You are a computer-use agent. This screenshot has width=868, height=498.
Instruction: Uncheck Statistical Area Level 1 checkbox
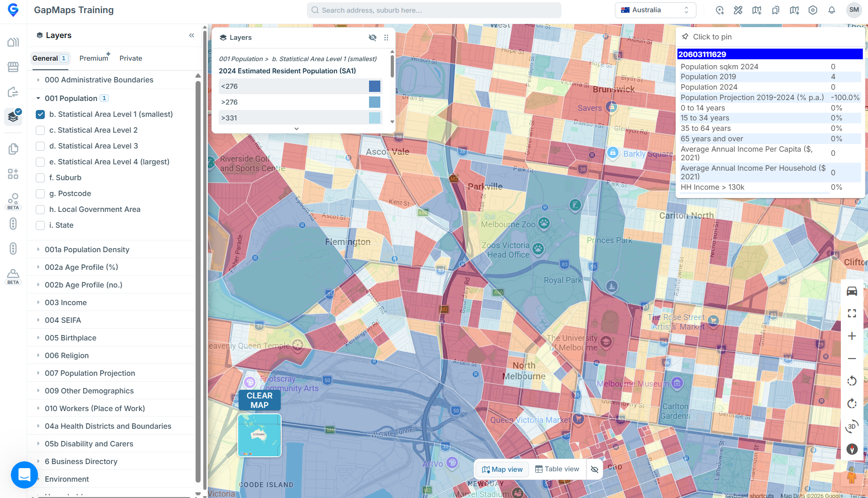40,115
